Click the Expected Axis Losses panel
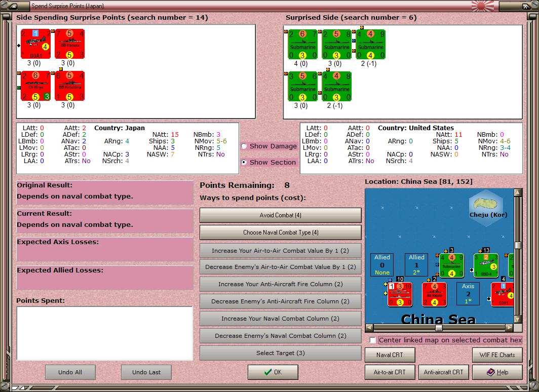539x392 pixels. [105, 249]
